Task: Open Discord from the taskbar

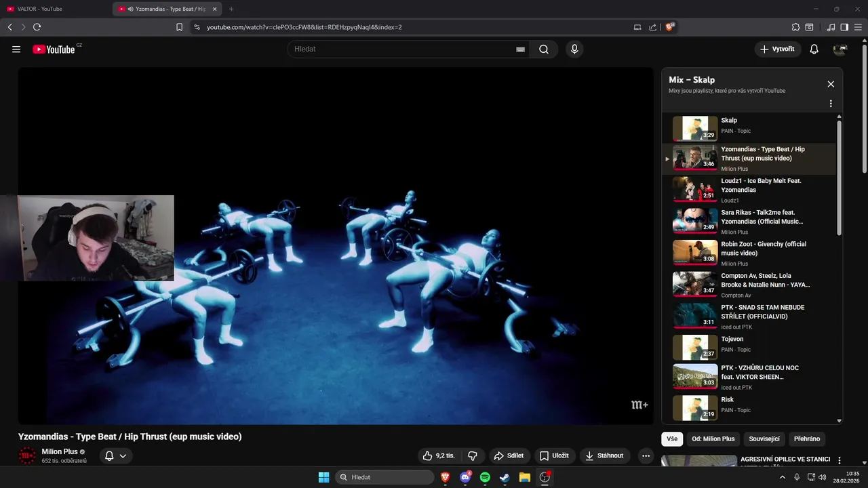Action: (465, 477)
